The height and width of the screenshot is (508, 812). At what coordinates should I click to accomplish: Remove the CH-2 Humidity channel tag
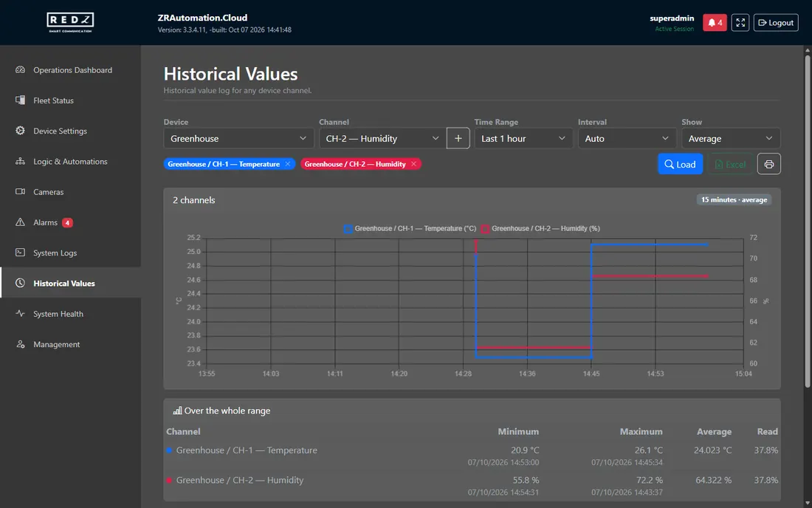click(413, 164)
